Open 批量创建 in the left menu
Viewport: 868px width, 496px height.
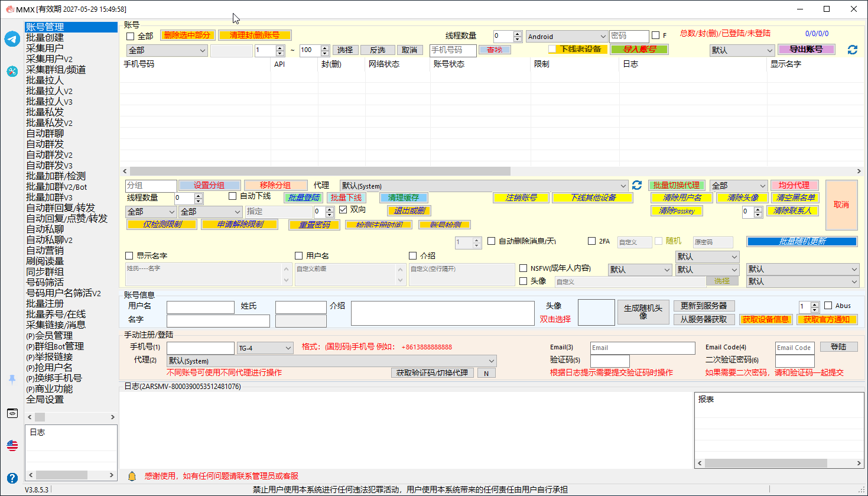[x=45, y=37]
